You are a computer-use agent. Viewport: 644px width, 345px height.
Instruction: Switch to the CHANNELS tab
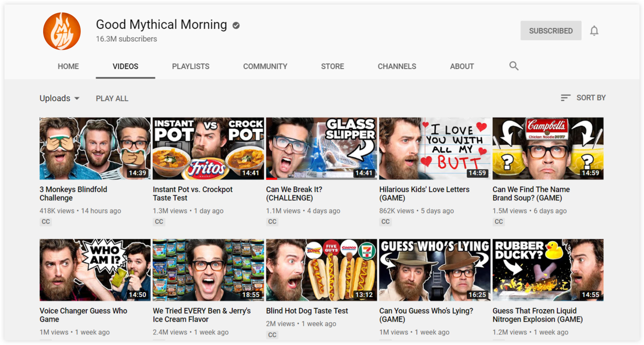point(397,66)
